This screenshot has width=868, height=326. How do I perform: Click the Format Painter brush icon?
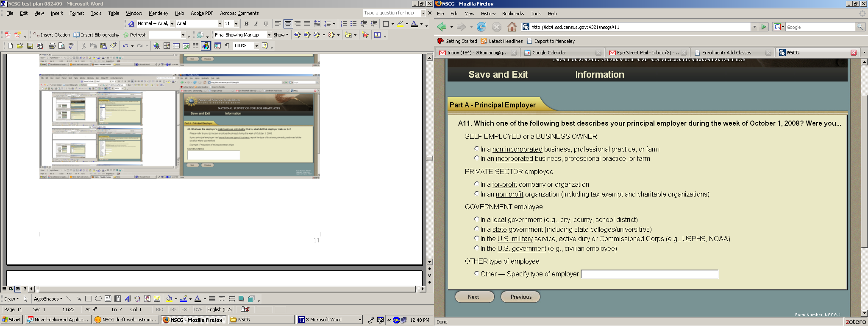[113, 46]
